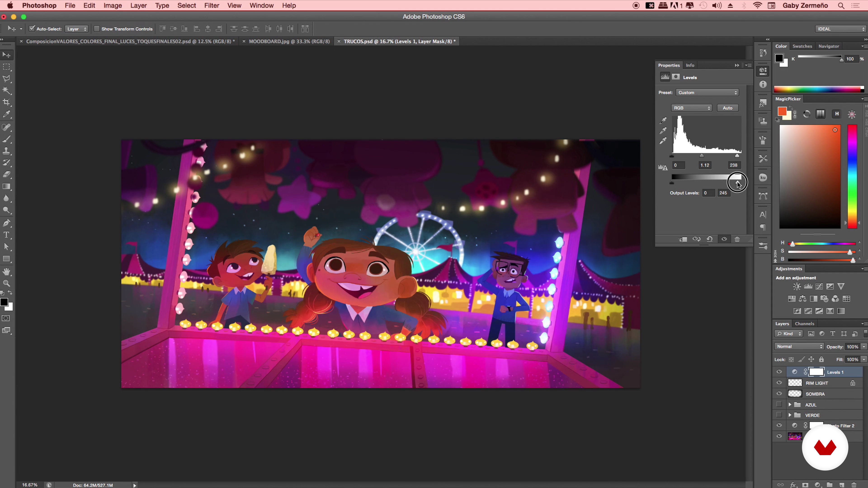Hide the Photo Filter 2 layer
Viewport: 868px width, 488px height.
click(779, 425)
